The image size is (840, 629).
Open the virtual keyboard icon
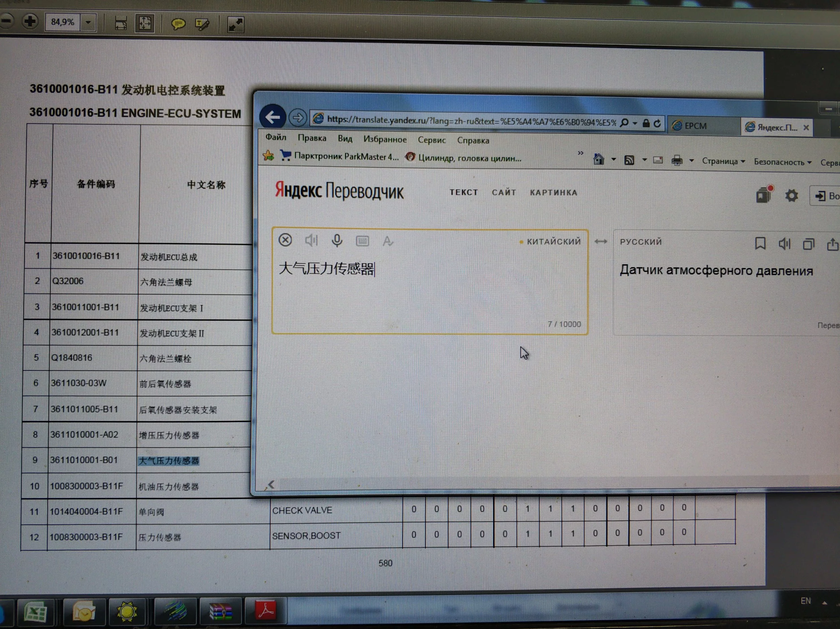point(362,241)
